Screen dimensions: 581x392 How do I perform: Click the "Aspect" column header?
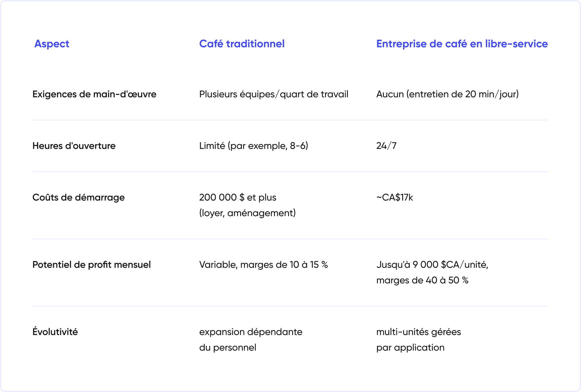coord(52,44)
